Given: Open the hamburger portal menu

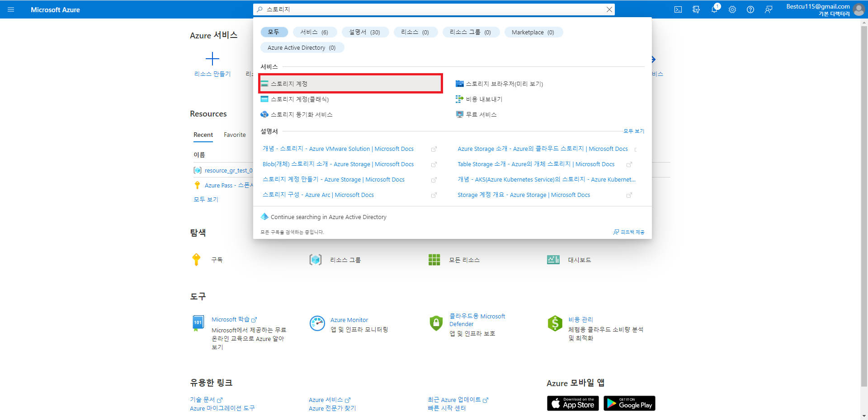Looking at the screenshot, I should coord(11,9).
